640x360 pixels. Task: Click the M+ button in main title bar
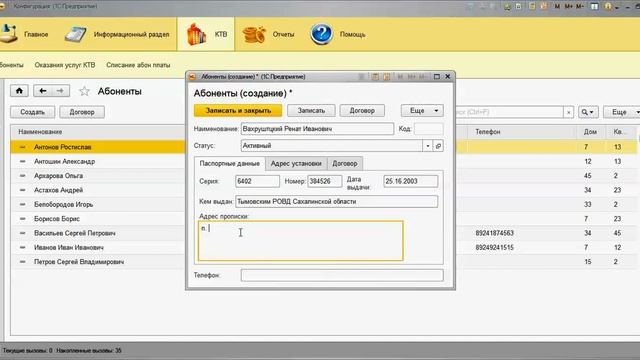pyautogui.click(x=568, y=7)
